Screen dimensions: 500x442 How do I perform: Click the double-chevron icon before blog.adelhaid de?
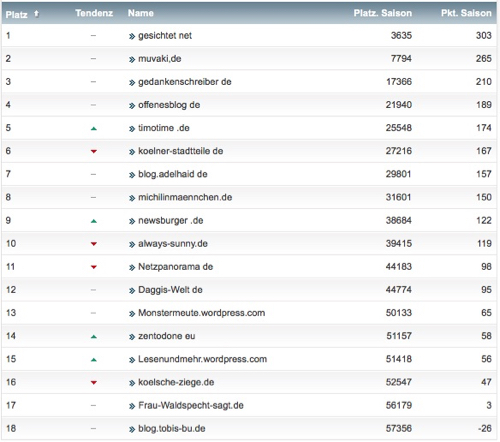pos(132,175)
